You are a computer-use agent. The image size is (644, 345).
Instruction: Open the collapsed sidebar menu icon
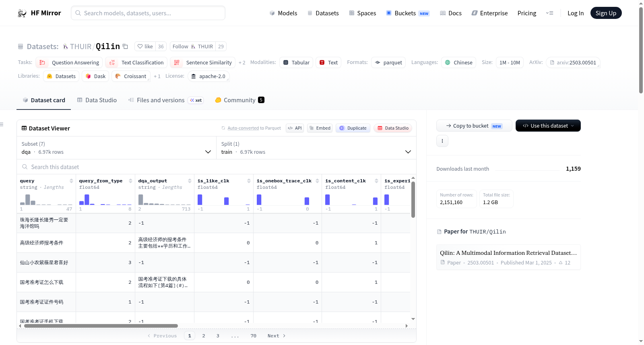point(2,124)
